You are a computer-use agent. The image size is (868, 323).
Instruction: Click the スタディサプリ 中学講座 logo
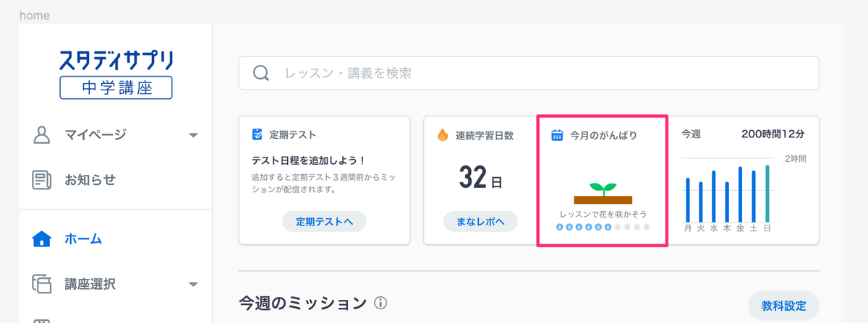pyautogui.click(x=116, y=74)
